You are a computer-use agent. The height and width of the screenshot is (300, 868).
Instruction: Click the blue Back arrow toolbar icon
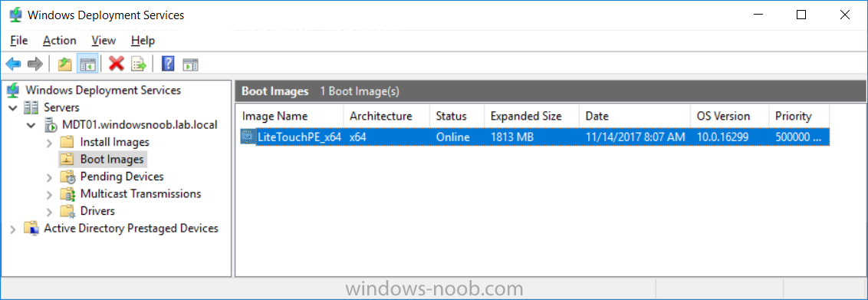point(13,64)
